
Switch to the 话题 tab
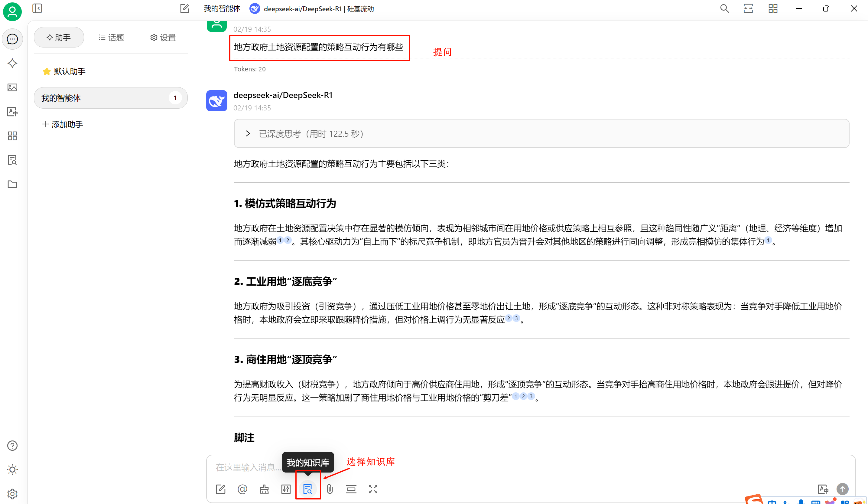coord(111,37)
